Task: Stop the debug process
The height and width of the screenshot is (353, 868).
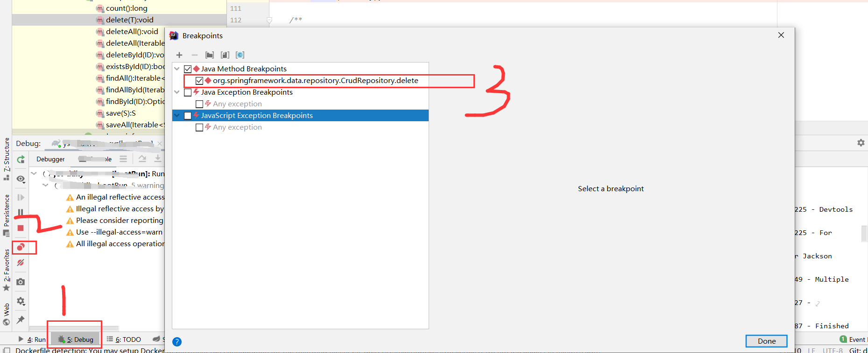Action: tap(21, 228)
